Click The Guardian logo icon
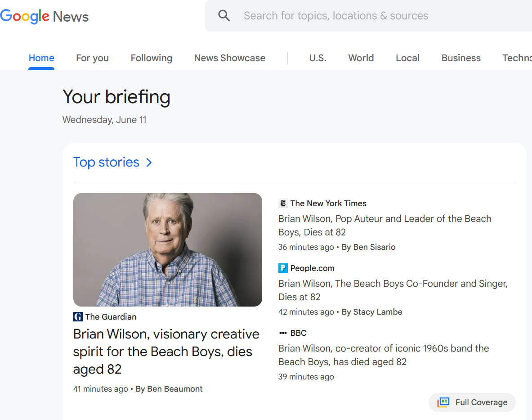This screenshot has height=420, width=532. [x=78, y=317]
